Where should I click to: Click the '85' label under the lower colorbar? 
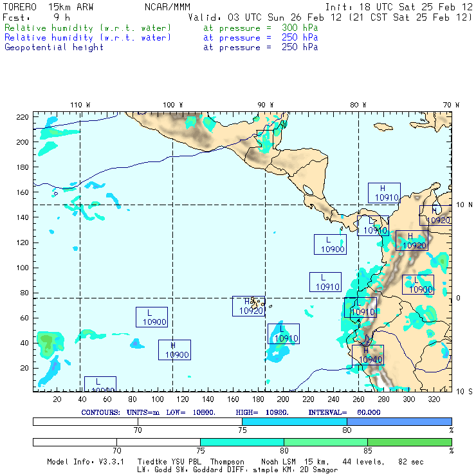368,450
